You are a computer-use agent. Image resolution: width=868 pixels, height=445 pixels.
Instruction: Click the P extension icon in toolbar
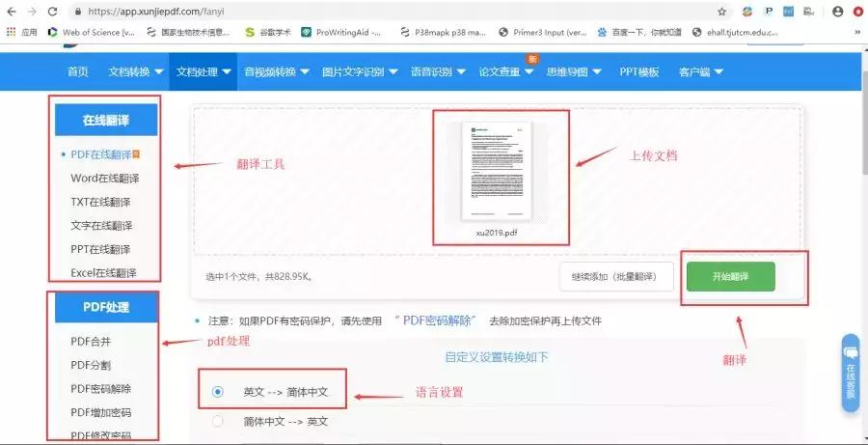click(x=769, y=11)
